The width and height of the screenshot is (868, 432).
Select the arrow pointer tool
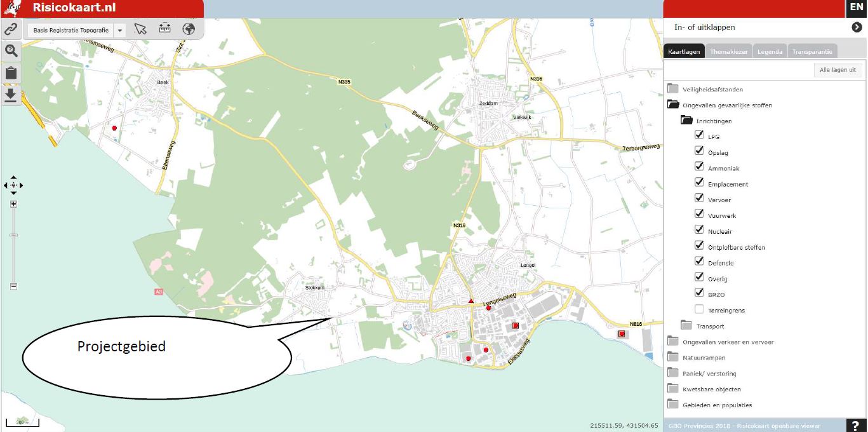140,29
